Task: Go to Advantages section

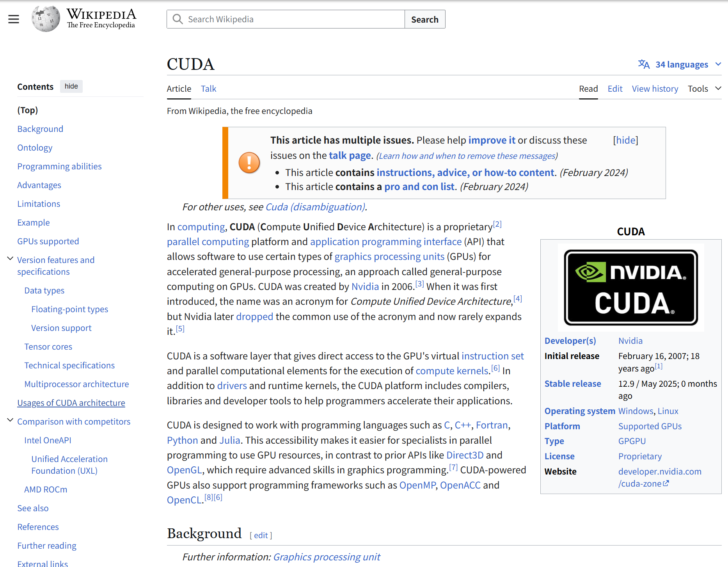Action: tap(39, 185)
